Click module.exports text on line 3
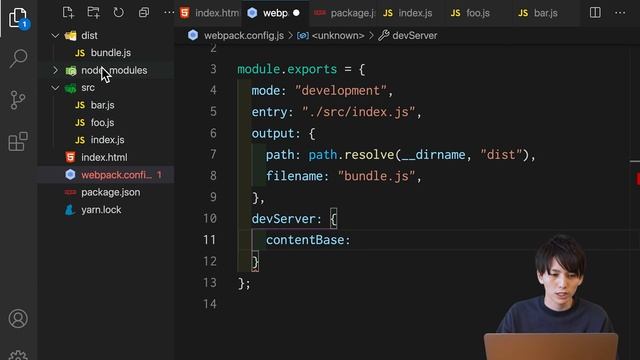Screen dimensions: 640x360 [x=287, y=69]
